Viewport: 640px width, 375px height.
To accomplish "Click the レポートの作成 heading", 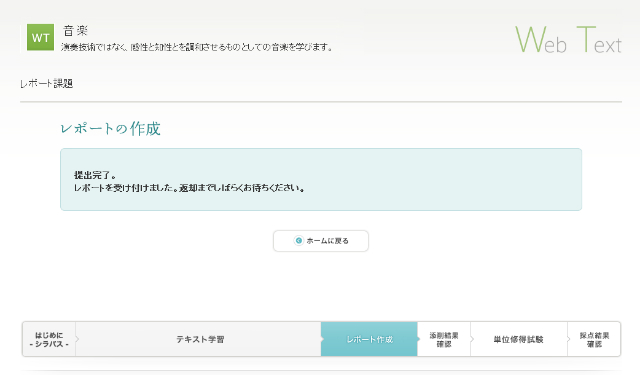I will (x=110, y=129).
